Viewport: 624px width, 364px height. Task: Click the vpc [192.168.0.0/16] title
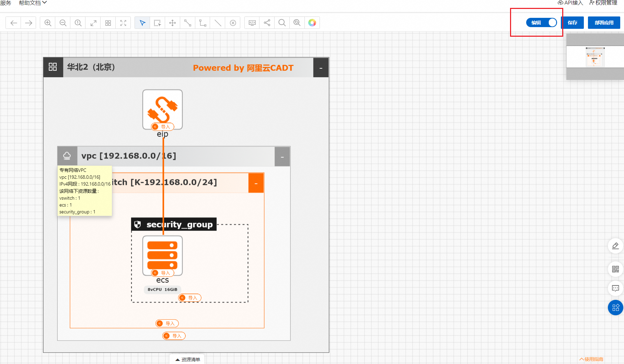(129, 156)
